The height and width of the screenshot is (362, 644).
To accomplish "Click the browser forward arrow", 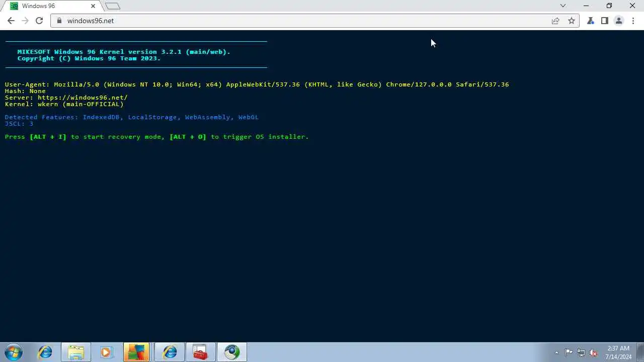I will pos(25,21).
